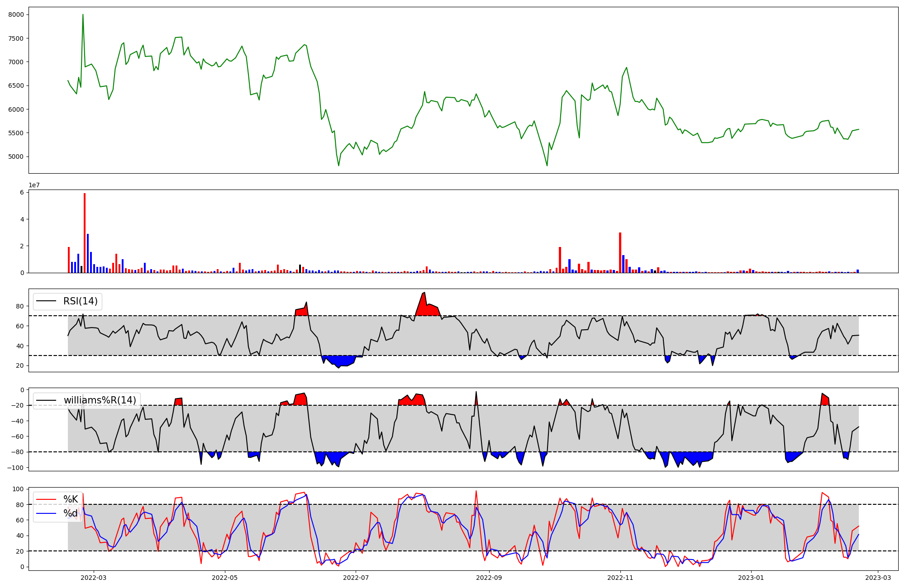Viewport: 905px width, 588px height.
Task: Click the 2022-11 date tick label
Action: [620, 578]
